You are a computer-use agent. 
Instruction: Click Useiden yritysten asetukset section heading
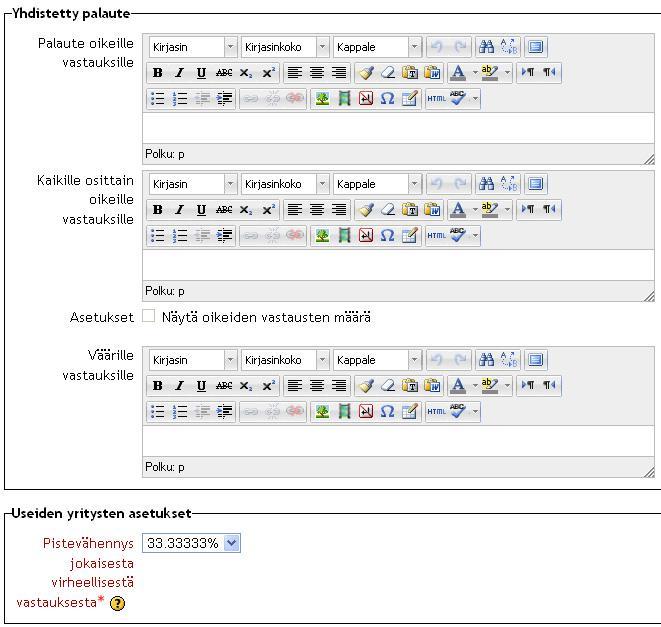click(101, 513)
